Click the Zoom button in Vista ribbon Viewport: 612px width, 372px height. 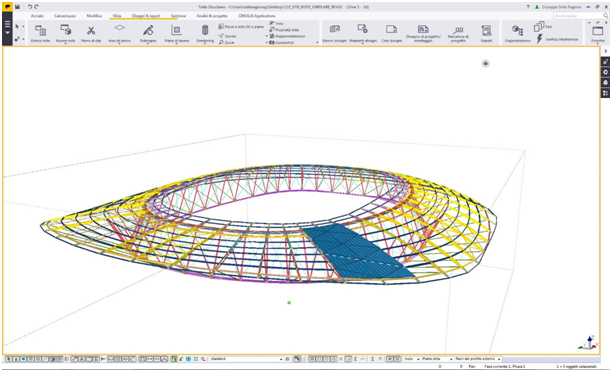[227, 42]
